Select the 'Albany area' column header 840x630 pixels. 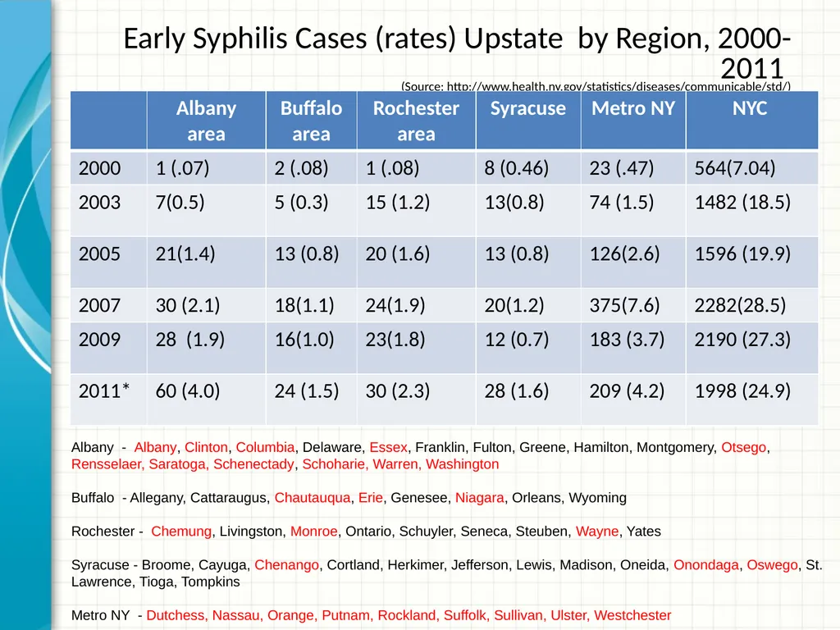[x=206, y=121]
